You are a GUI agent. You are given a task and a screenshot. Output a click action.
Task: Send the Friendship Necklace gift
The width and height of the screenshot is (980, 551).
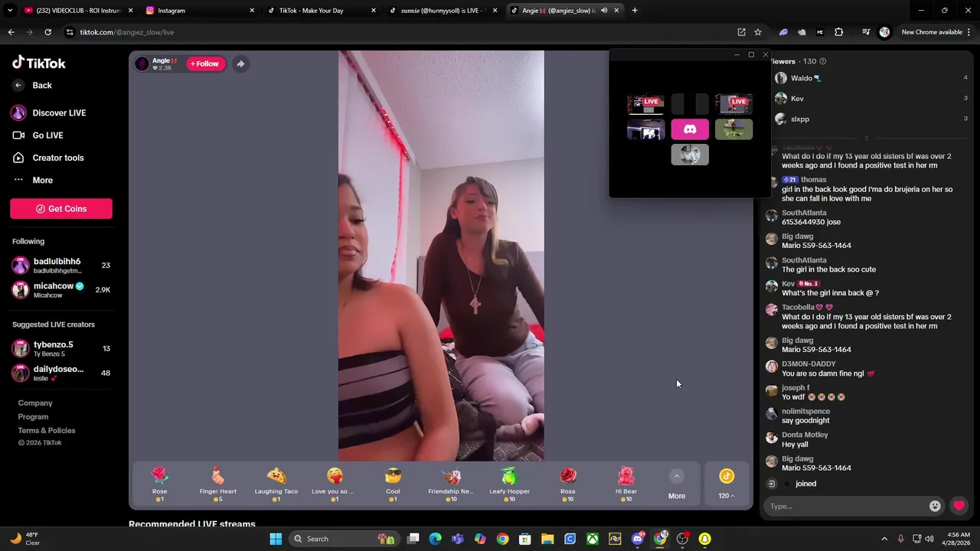(451, 484)
